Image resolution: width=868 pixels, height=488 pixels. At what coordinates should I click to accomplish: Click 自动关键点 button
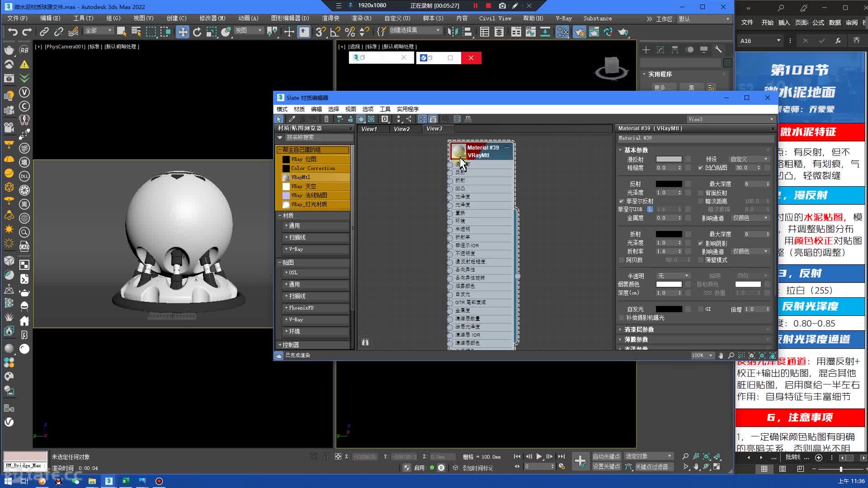607,456
